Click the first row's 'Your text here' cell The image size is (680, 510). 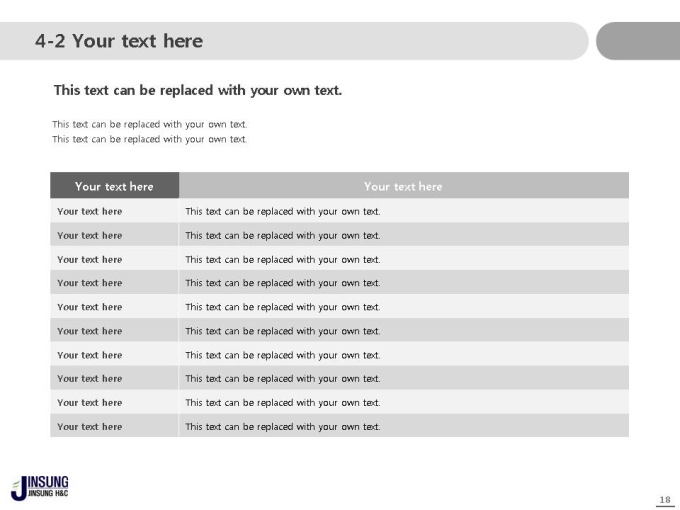tap(114, 211)
